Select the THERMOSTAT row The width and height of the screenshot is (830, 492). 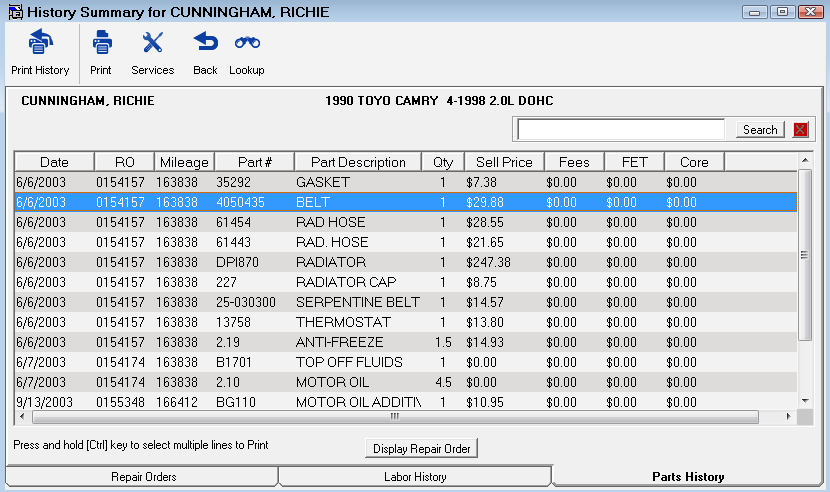(405, 322)
